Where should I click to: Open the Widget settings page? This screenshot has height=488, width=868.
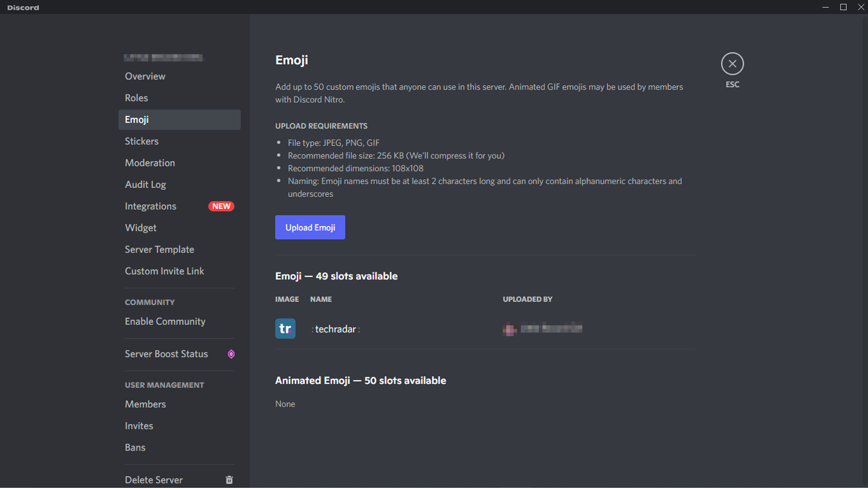[141, 227]
